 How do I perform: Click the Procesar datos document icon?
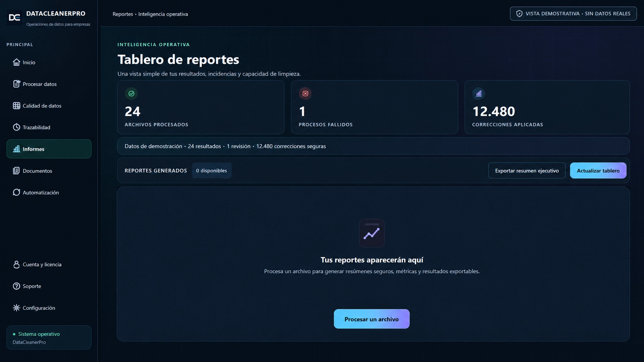[x=16, y=84]
